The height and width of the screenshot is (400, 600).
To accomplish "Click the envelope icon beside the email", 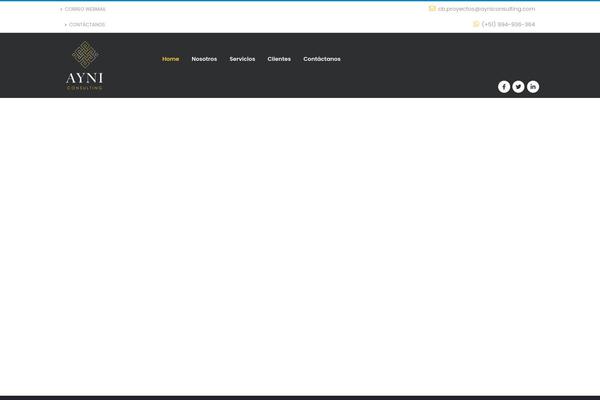I will click(432, 8).
